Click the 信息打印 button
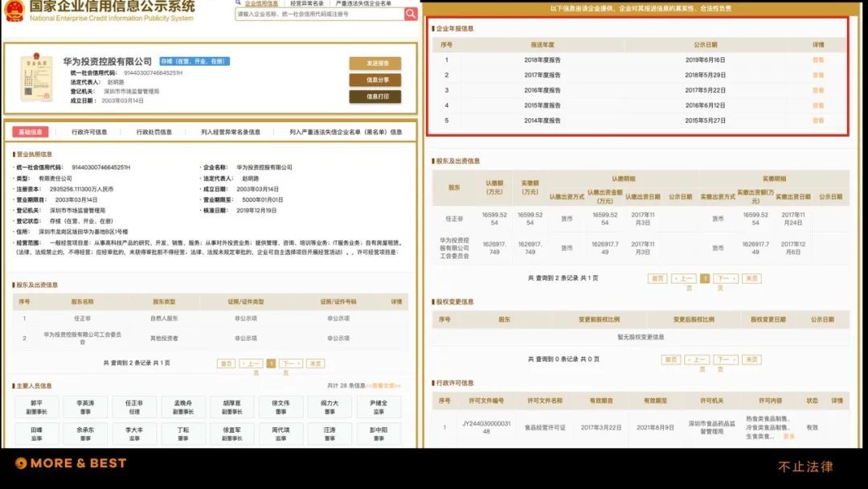868x489 pixels. point(375,97)
